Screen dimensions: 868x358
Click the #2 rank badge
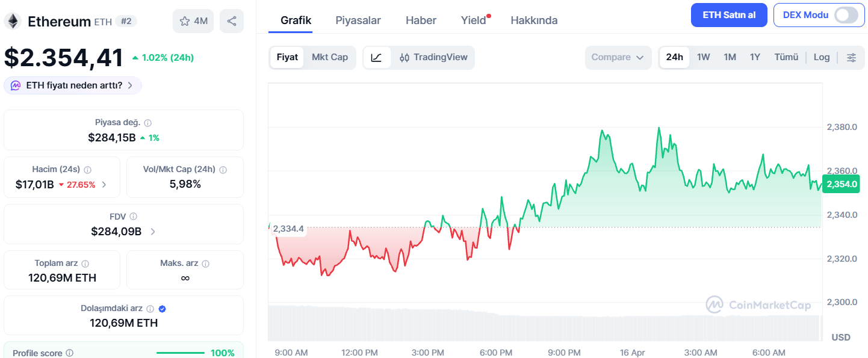coord(126,21)
